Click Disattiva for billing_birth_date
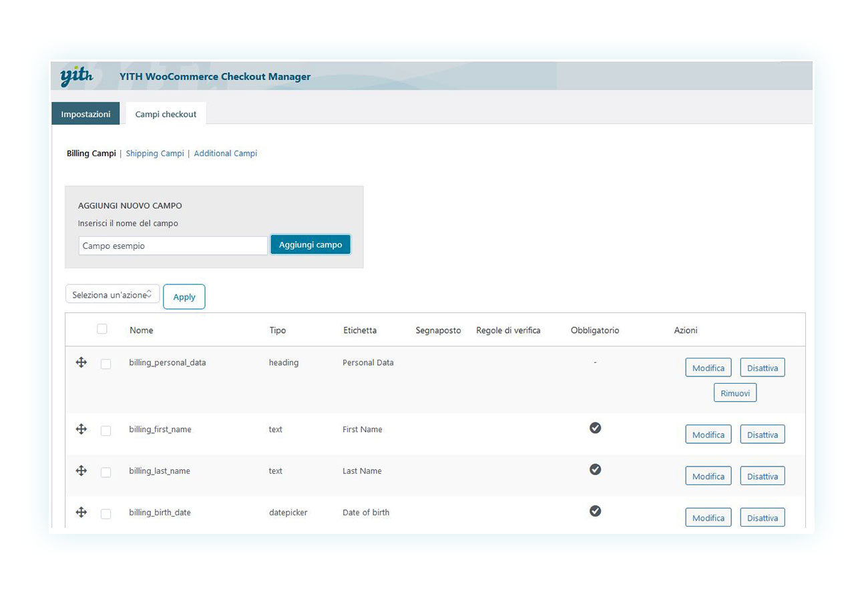Screen dimensions: 868x600 (x=763, y=517)
